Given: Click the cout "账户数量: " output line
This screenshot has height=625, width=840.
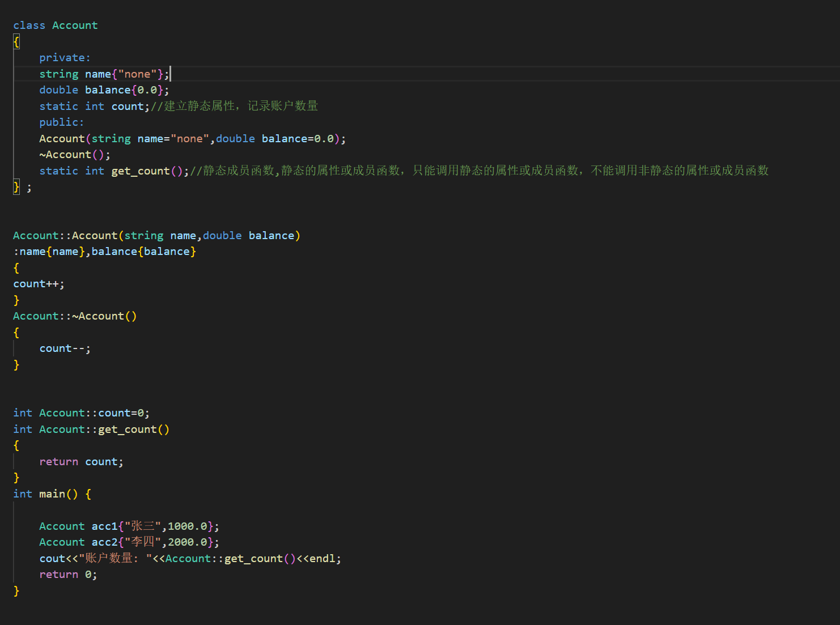Looking at the screenshot, I should click(190, 559).
